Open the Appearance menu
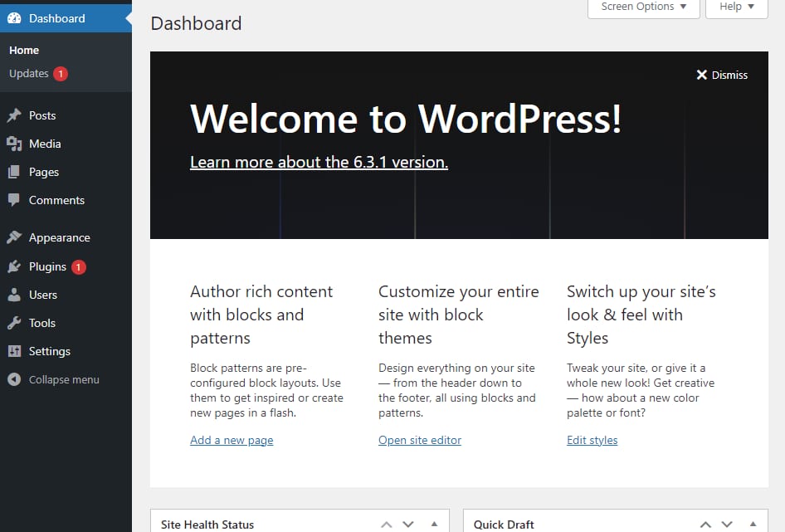The height and width of the screenshot is (532, 785). tap(66, 237)
